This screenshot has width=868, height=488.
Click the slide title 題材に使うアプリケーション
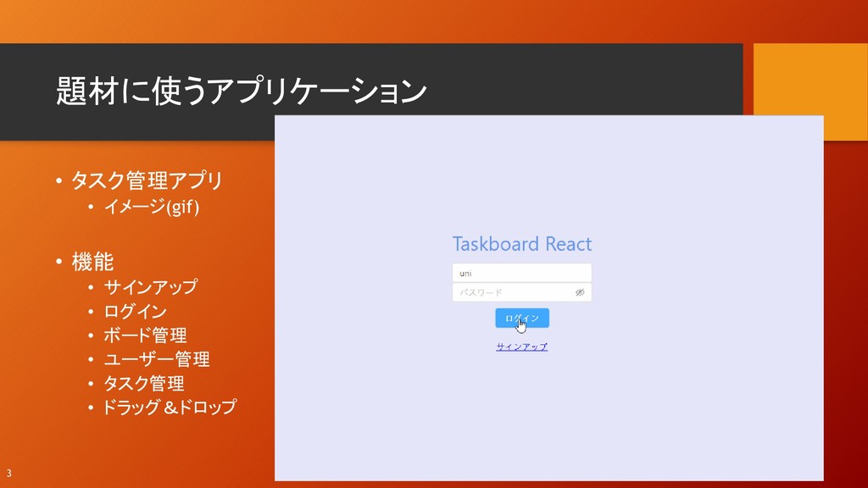point(242,91)
